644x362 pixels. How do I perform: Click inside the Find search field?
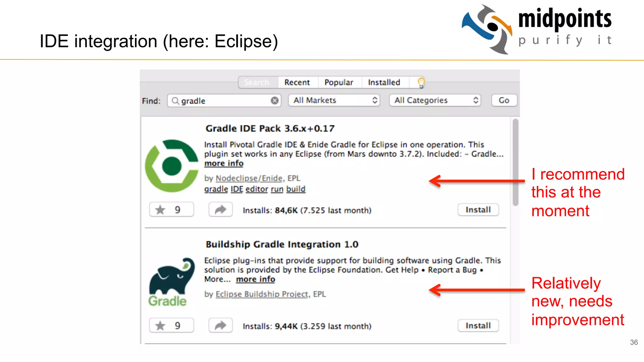(224, 101)
